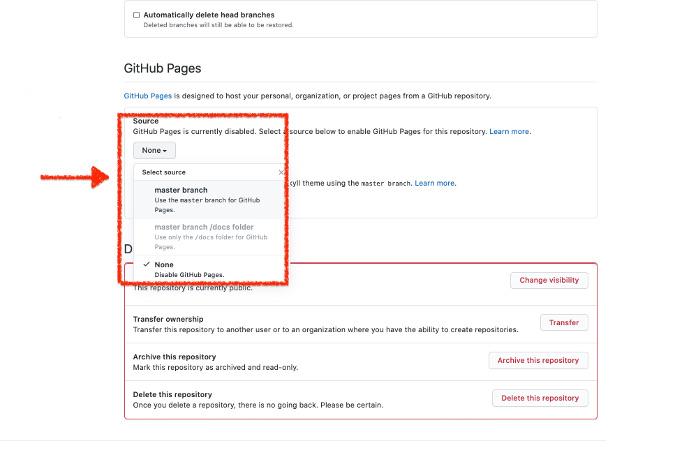Click Learn more after source description

click(509, 131)
